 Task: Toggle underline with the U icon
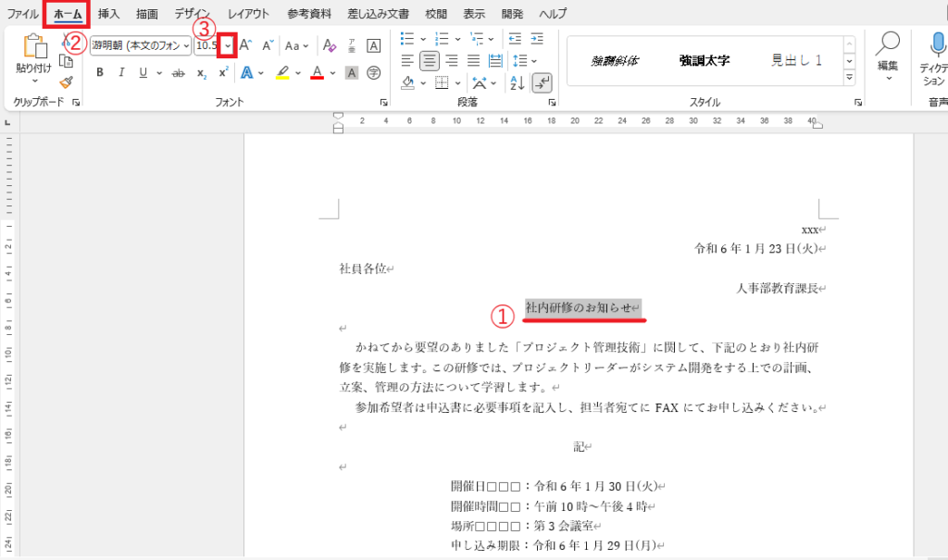[143, 72]
